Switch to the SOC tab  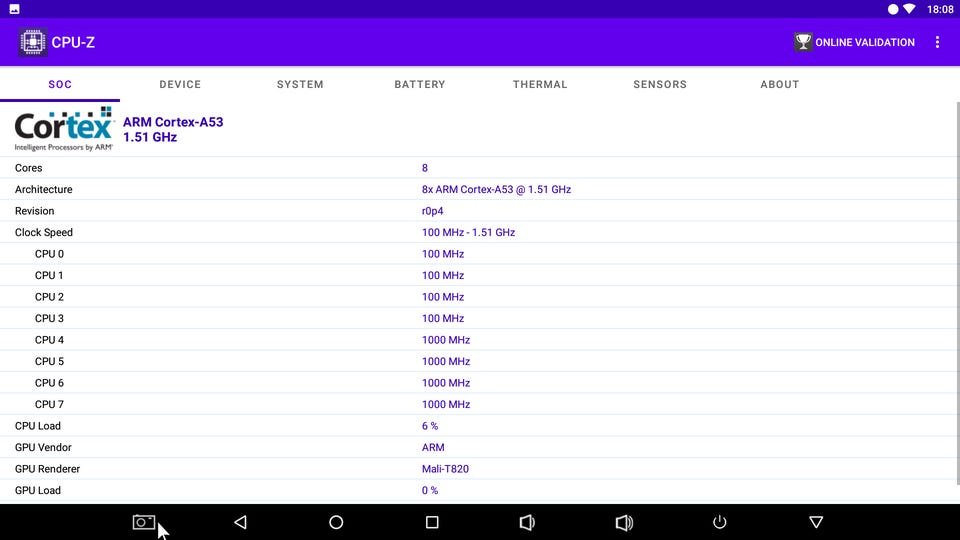coord(60,84)
